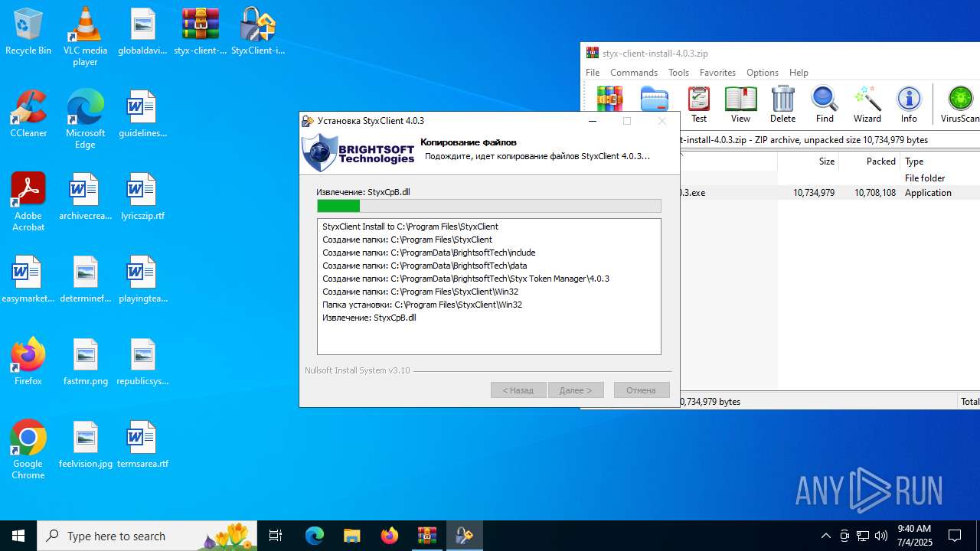Open the Find tool in WinRAR
The image size is (980, 551).
click(825, 105)
